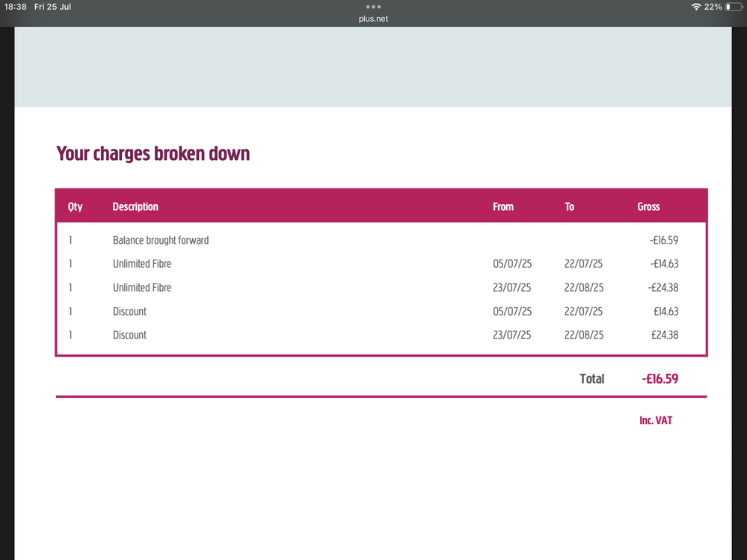
Task: Tap the 18:38 clock in status bar
Action: [x=15, y=7]
